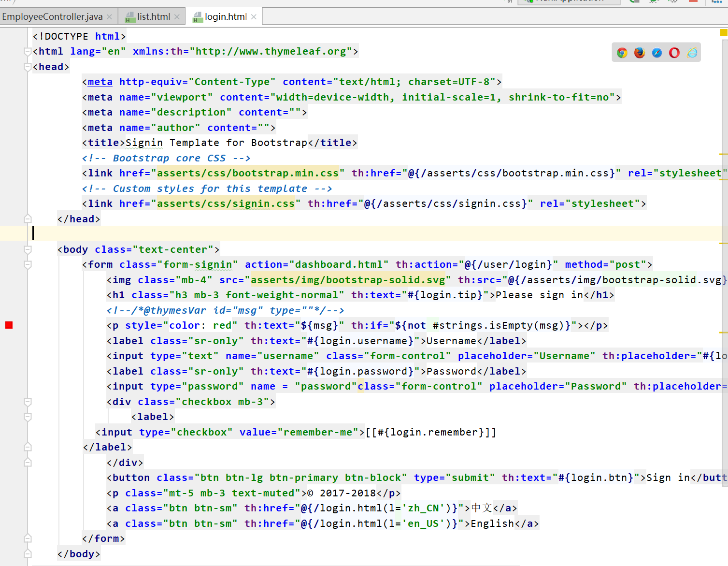The height and width of the screenshot is (566, 728).
Task: Click the name="username" input attribute
Action: coord(272,356)
